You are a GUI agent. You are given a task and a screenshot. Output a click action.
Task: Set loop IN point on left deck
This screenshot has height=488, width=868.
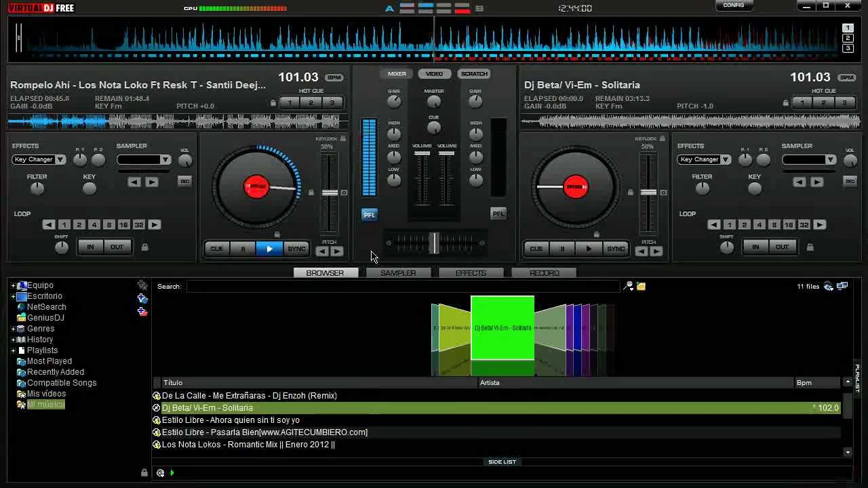[x=90, y=247]
